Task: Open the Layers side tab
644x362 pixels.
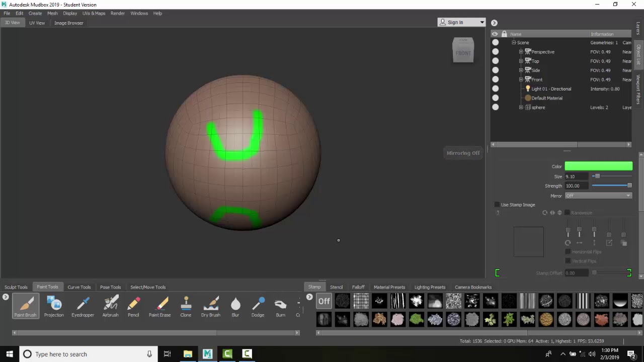Action: [x=638, y=28]
